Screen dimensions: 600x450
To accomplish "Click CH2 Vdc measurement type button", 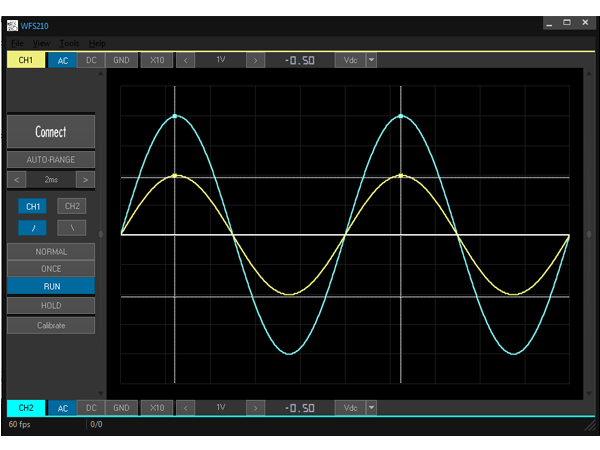I will (x=350, y=408).
